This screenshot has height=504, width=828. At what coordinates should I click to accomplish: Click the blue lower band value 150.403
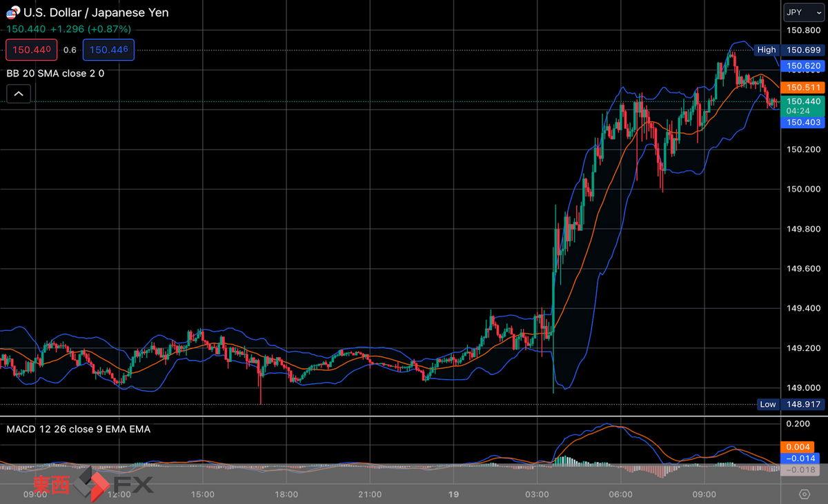803,122
